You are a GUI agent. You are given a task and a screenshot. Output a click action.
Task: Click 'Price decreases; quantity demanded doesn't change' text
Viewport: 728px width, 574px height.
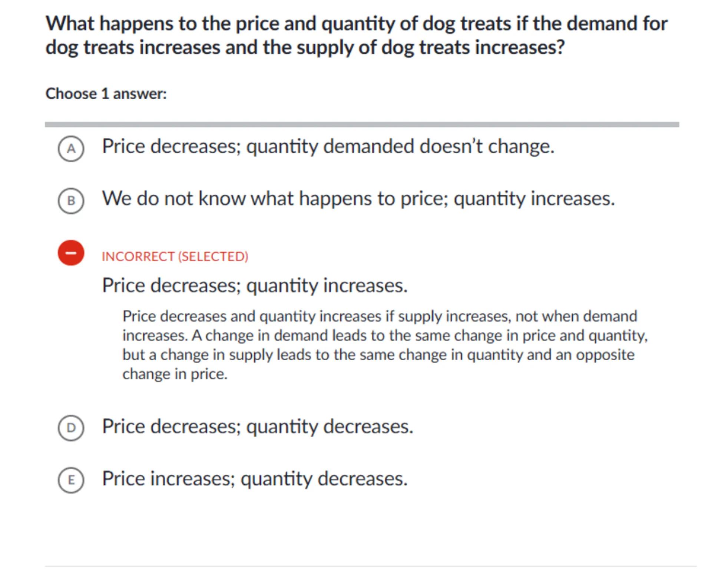(328, 146)
